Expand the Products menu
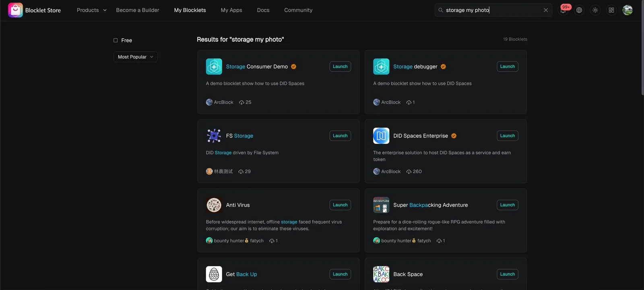644x290 pixels. (x=92, y=10)
